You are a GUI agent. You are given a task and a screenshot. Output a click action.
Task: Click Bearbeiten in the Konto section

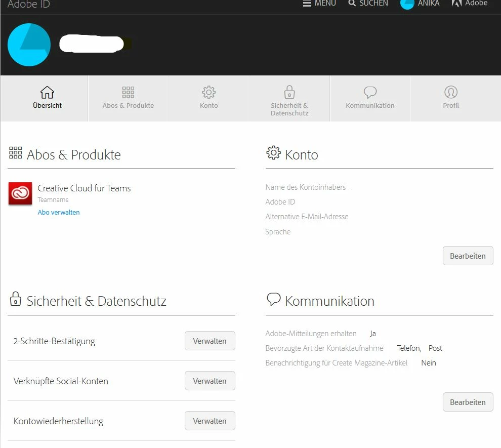tap(468, 256)
